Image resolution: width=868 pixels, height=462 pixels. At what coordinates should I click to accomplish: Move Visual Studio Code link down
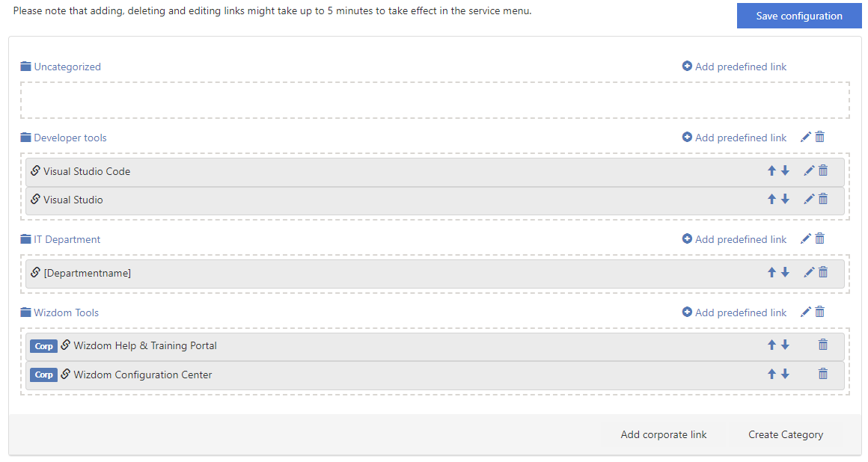[x=785, y=170]
